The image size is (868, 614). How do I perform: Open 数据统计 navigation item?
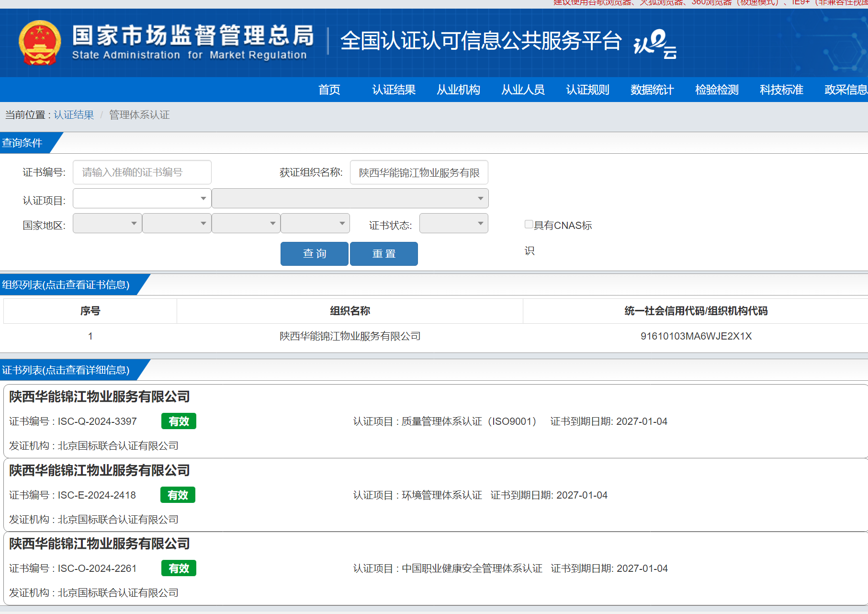pos(653,90)
